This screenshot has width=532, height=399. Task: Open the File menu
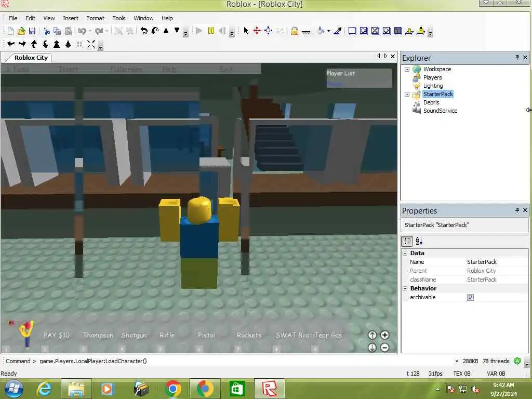pyautogui.click(x=13, y=18)
